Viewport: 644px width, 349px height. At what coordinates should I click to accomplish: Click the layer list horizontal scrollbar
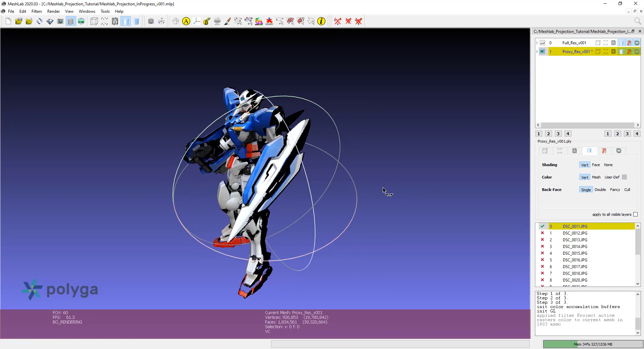pyautogui.click(x=588, y=125)
